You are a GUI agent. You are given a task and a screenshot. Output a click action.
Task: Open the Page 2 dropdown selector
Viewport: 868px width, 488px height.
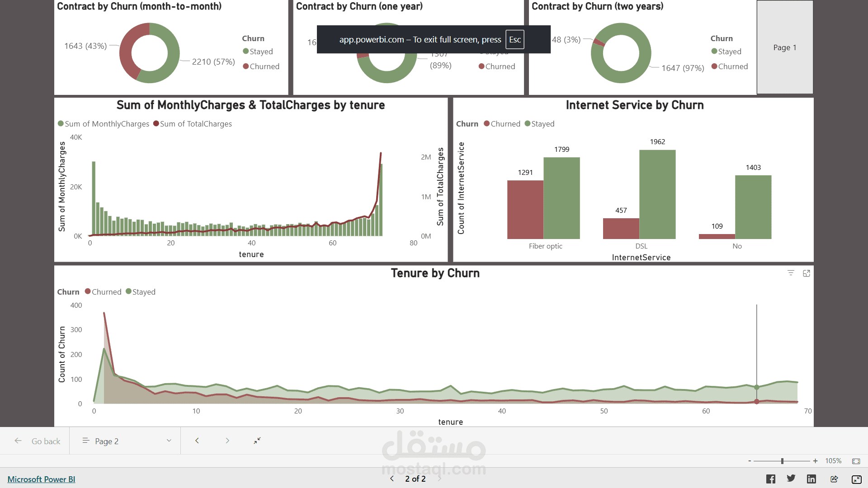click(x=125, y=441)
